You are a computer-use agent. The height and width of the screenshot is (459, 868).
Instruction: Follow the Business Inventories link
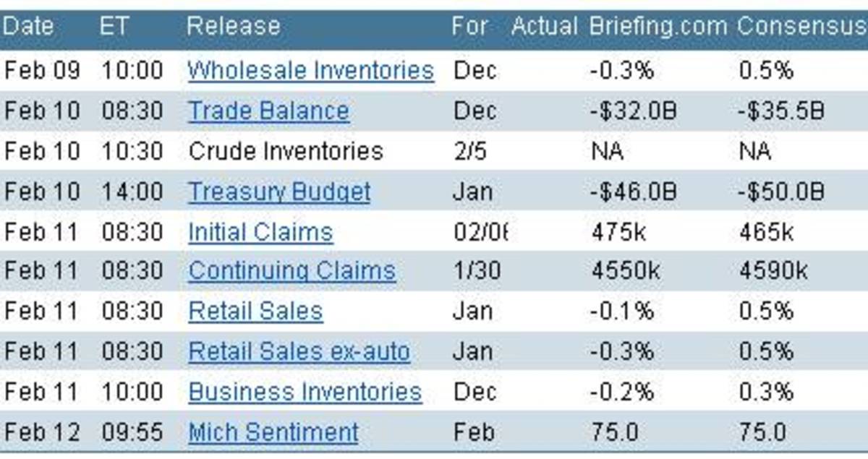pos(305,392)
